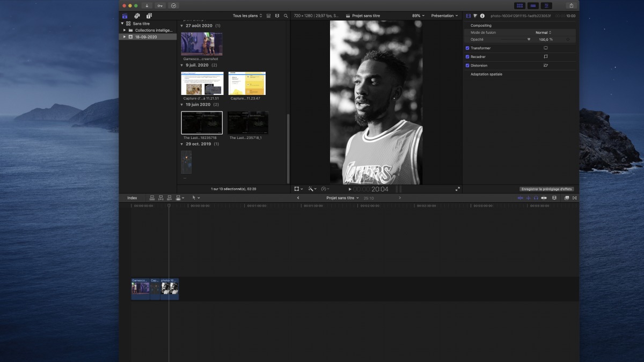Toggle timeline snapping icon
Viewport: 644px width, 362px height.
(544, 198)
